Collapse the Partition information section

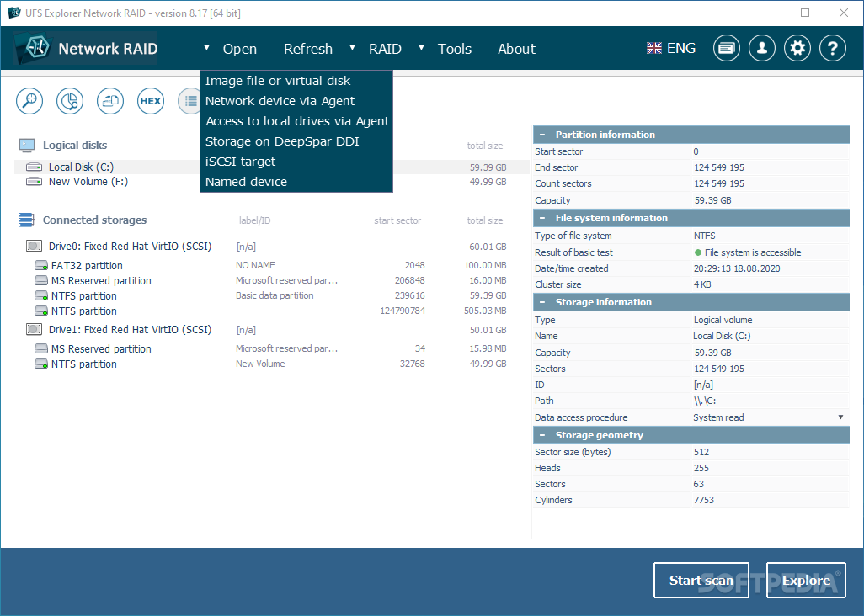542,135
